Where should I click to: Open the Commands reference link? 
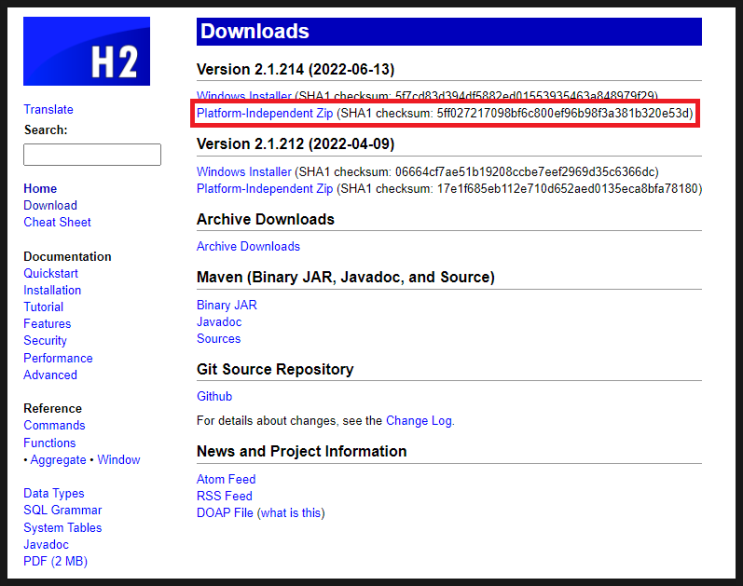pos(54,425)
